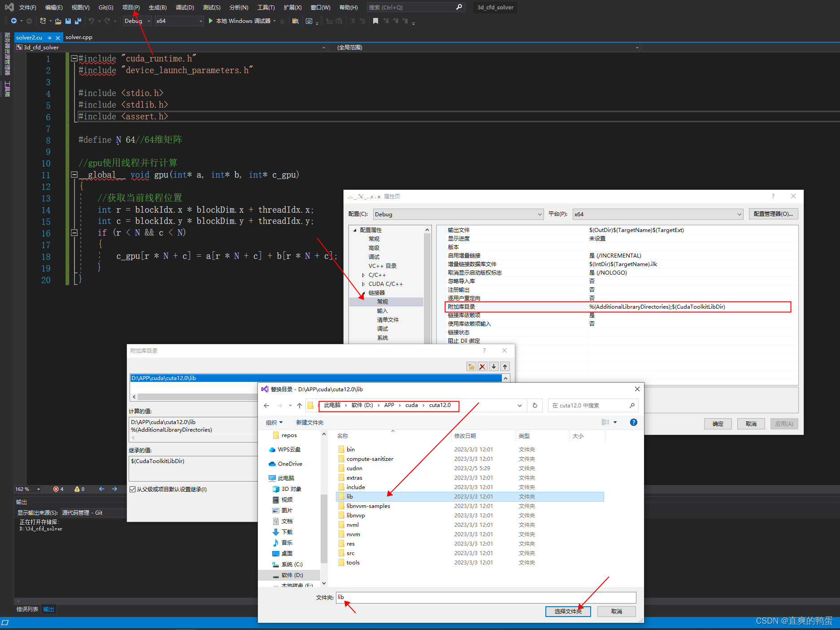Screen dimensions: 840x630
Task: Move the library path entry down
Action: click(x=493, y=366)
